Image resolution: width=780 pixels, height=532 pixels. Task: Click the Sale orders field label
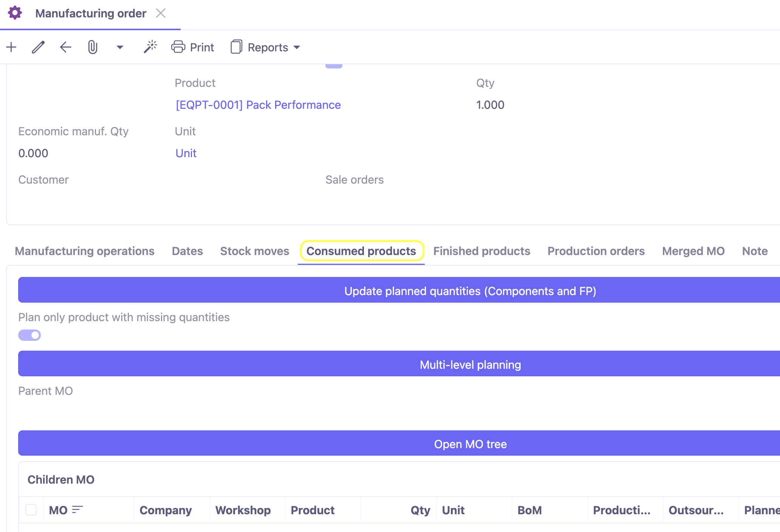tap(354, 179)
